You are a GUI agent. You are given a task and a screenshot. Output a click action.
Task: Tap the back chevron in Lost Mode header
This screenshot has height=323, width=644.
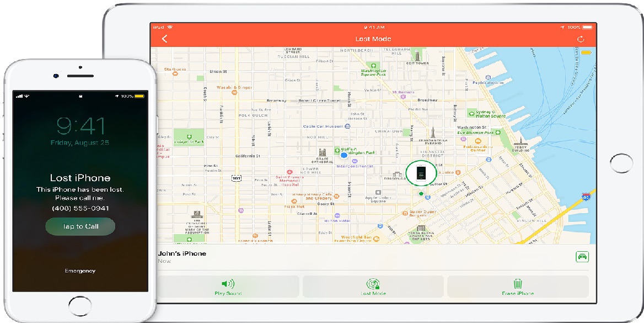[x=165, y=39]
